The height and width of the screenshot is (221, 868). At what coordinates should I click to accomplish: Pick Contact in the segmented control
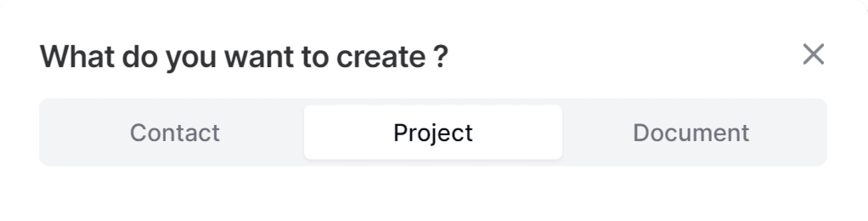tap(175, 132)
